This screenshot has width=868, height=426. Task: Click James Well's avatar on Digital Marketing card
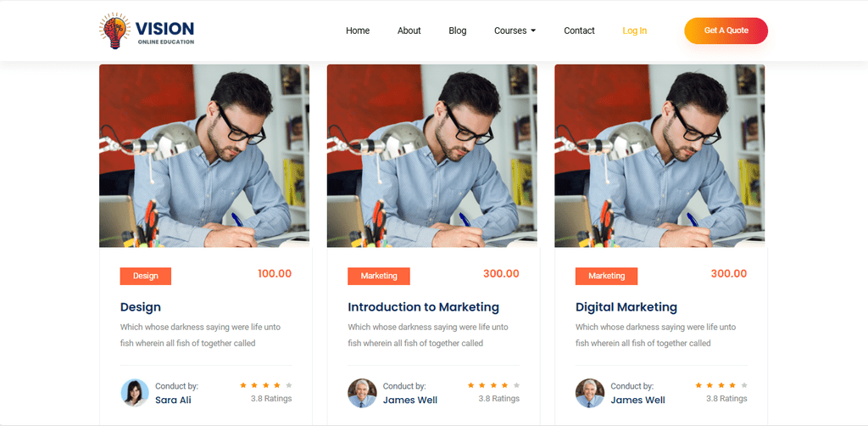[590, 393]
